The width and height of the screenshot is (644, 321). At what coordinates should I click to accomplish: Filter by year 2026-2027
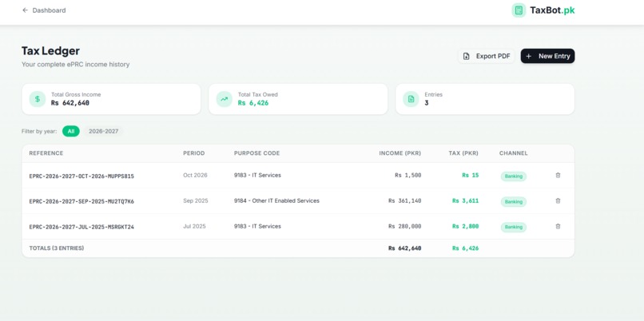pos(104,132)
